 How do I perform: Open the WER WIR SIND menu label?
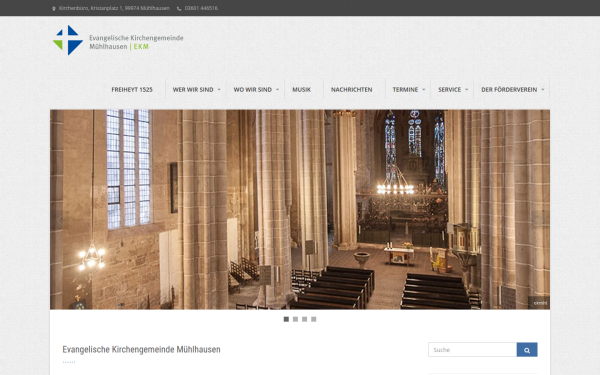pos(193,90)
